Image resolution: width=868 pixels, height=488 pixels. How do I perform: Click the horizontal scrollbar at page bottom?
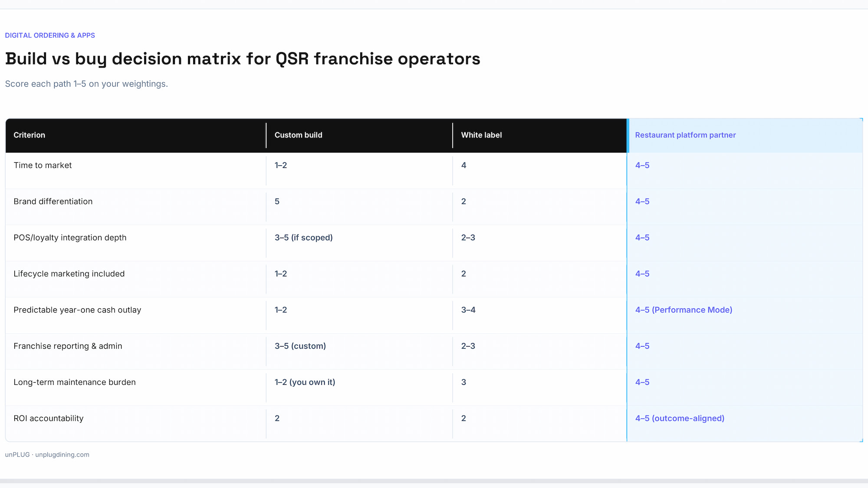click(434, 481)
